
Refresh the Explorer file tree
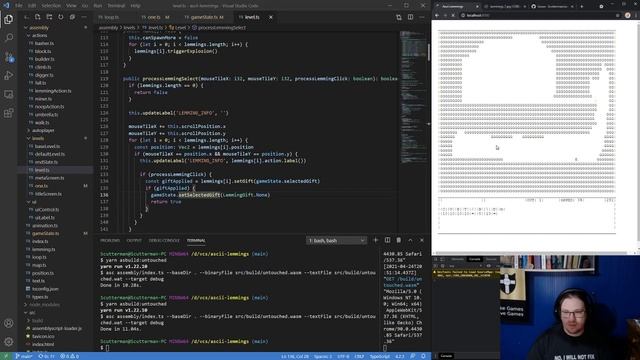(x=61, y=17)
